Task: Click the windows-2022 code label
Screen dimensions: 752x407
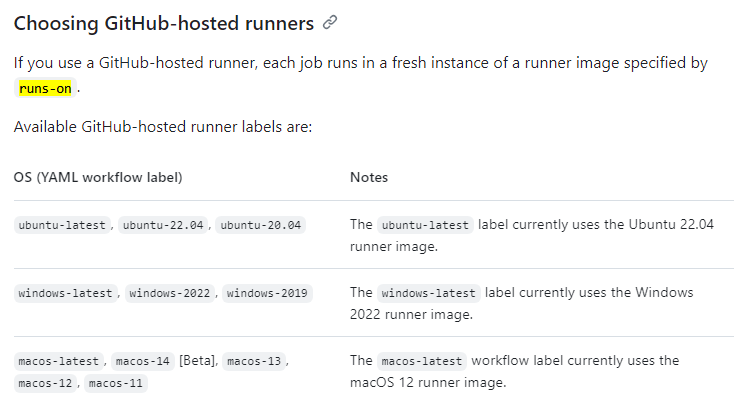Action: point(169,293)
